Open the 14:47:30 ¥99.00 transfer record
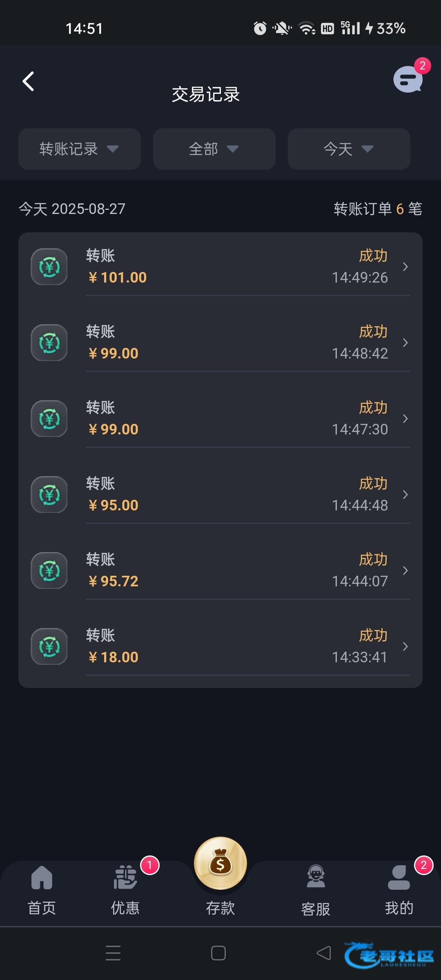The image size is (441, 980). click(x=220, y=419)
